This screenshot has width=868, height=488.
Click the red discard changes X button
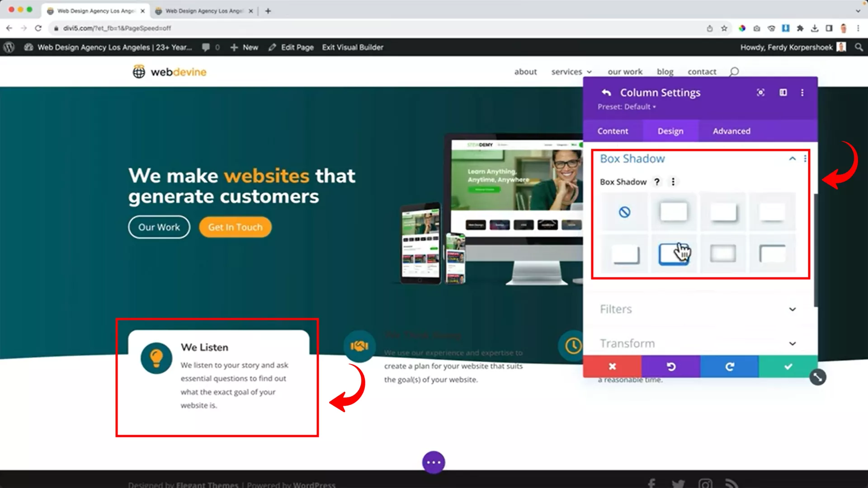point(612,366)
